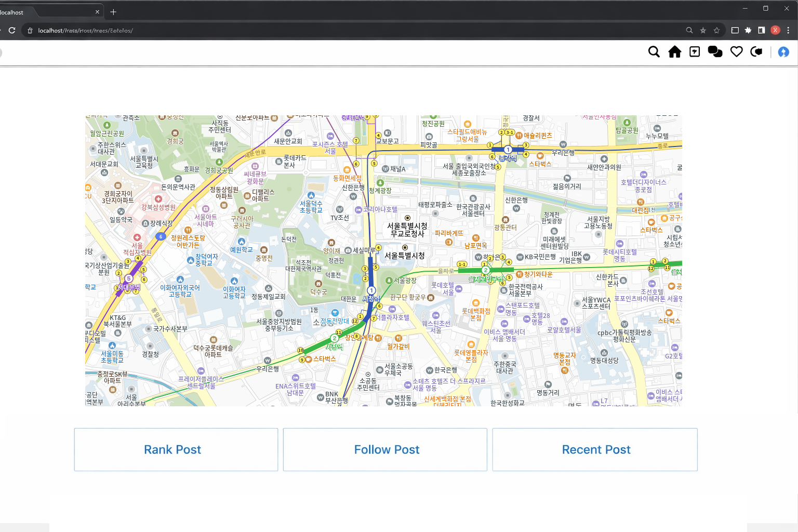Select the 시청 line 2 green station marker
Screen dimensions: 798x532
coord(335,338)
